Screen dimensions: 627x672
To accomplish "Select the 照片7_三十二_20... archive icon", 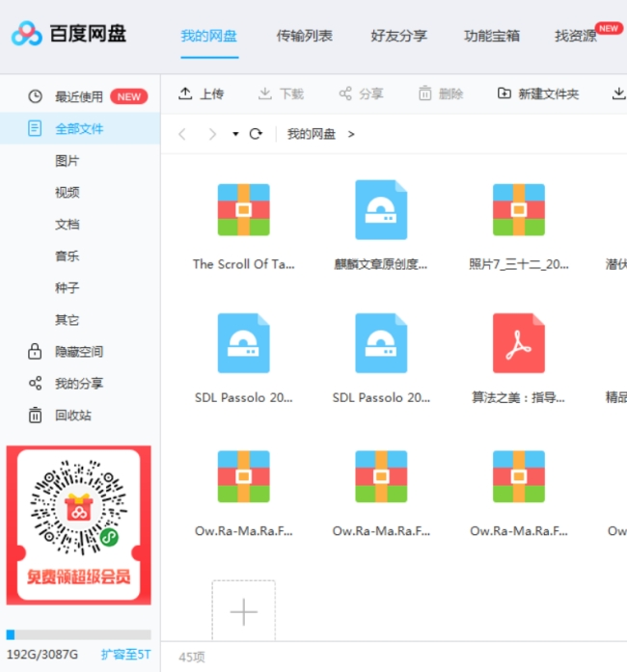I will coord(519,209).
